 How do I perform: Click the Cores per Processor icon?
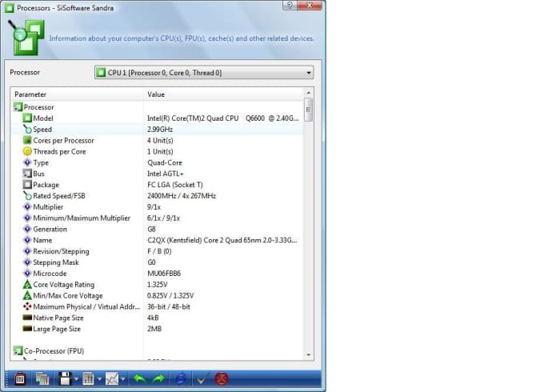coord(27,140)
